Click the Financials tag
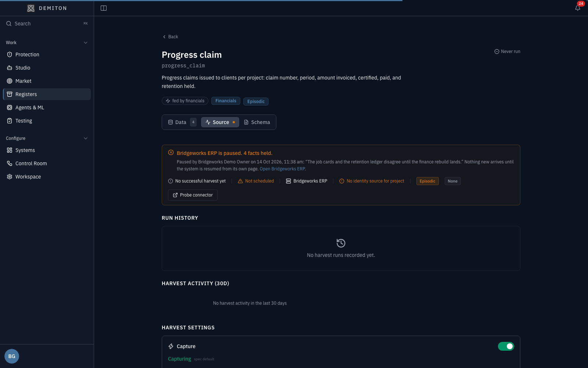This screenshot has height=368, width=588. point(226,101)
